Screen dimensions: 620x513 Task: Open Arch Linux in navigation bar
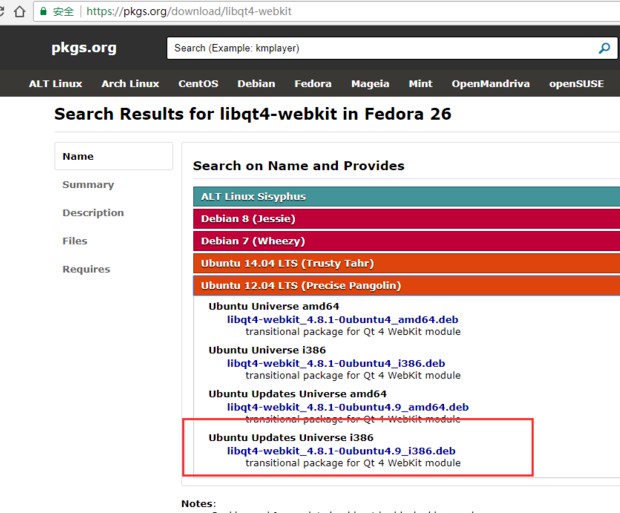[130, 84]
